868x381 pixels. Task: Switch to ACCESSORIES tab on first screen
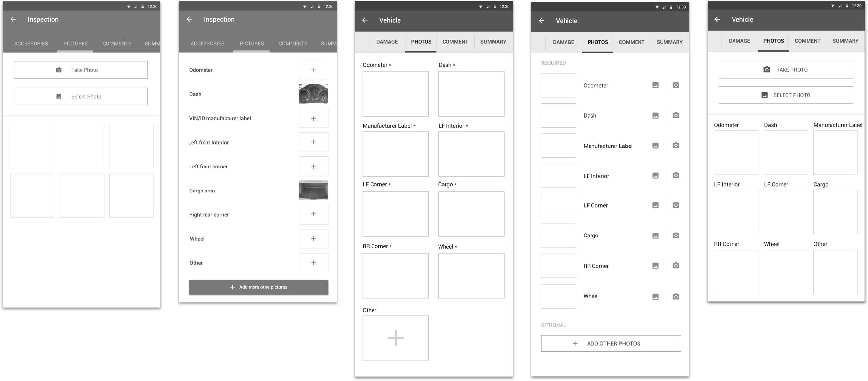(x=31, y=43)
